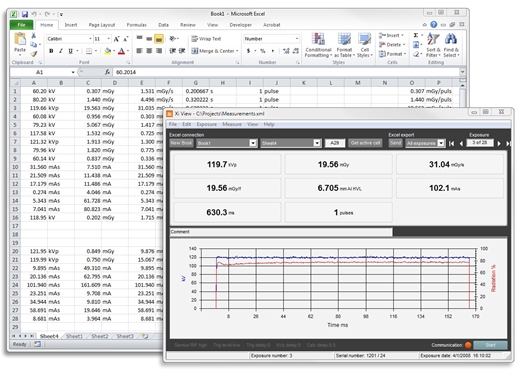Open Merge & Center dropdown
The width and height of the screenshot is (532, 385).
click(x=237, y=51)
